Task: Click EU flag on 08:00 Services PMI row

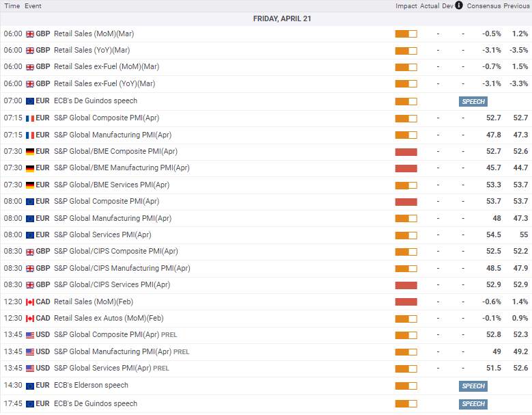Action: pyautogui.click(x=30, y=235)
